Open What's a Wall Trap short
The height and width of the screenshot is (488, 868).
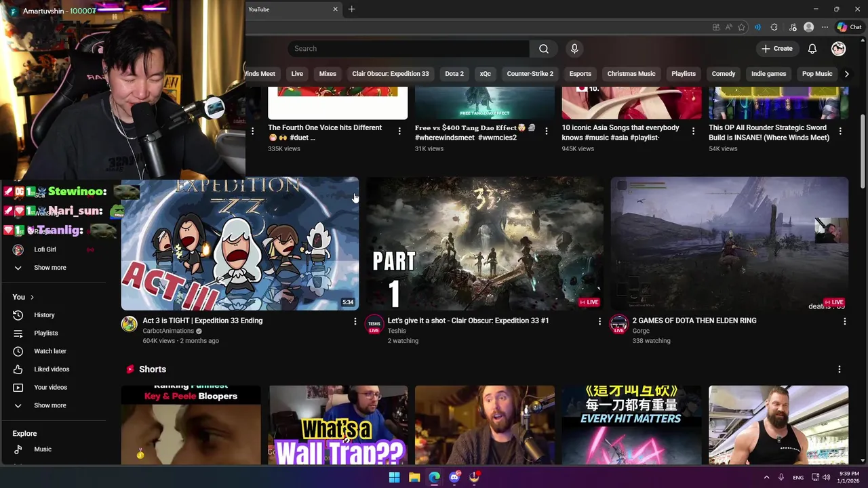click(338, 426)
